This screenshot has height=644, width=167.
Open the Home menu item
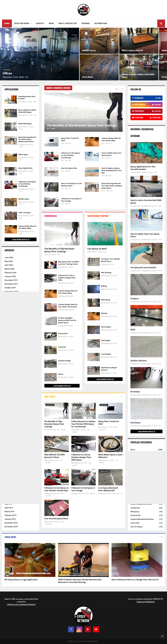pyautogui.click(x=7, y=24)
